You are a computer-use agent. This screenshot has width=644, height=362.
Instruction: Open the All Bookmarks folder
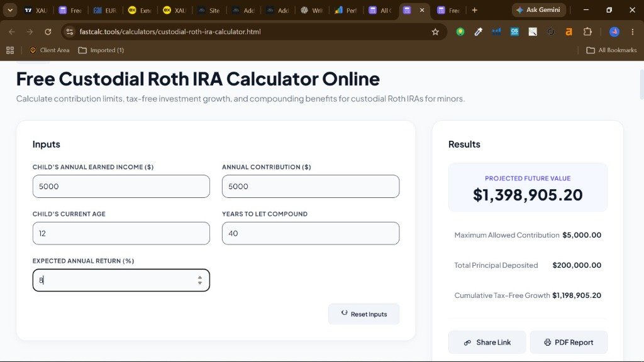pyautogui.click(x=611, y=50)
